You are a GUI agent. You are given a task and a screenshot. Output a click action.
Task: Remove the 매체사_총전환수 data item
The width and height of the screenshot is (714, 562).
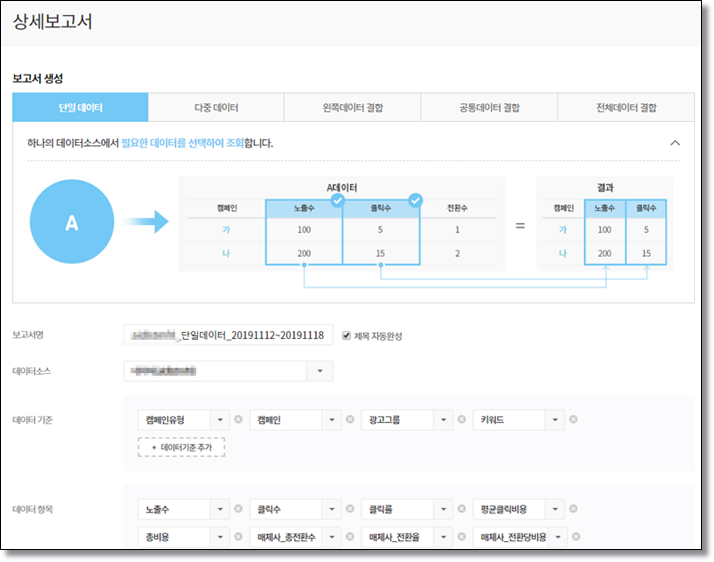pos(350,537)
